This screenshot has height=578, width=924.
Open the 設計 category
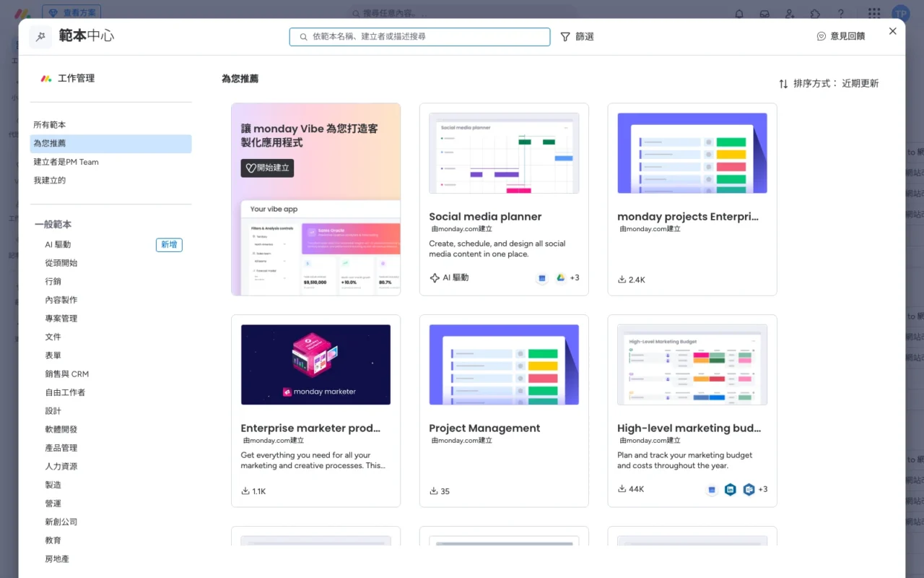[x=53, y=411]
